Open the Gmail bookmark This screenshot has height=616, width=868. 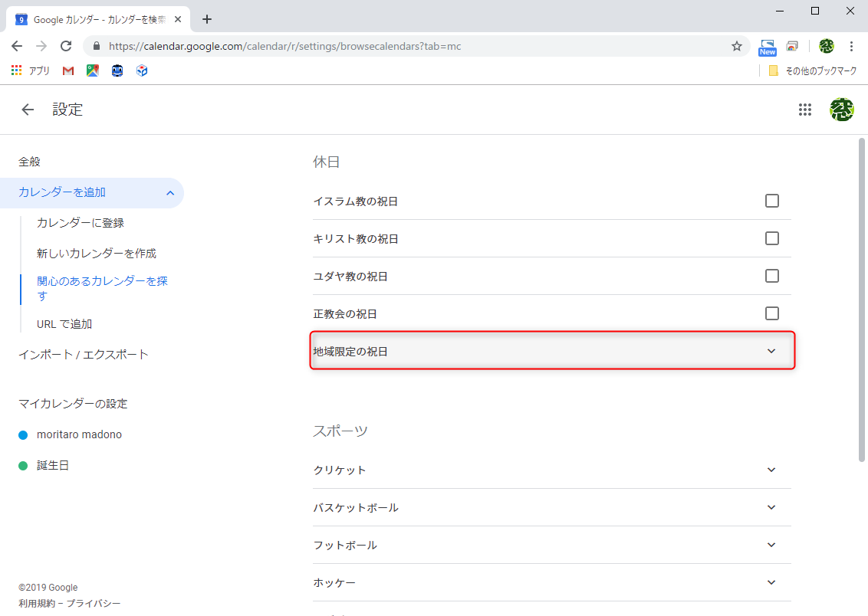(68, 70)
